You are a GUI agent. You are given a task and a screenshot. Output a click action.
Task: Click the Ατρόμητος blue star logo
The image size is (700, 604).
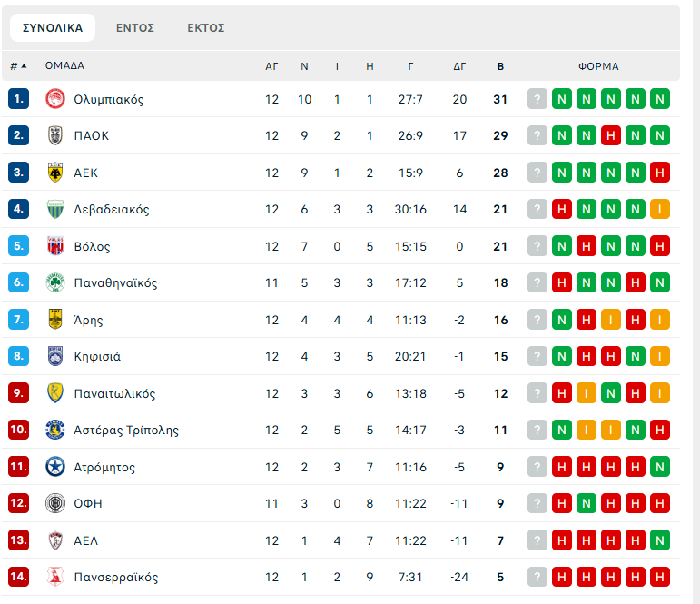[55, 467]
